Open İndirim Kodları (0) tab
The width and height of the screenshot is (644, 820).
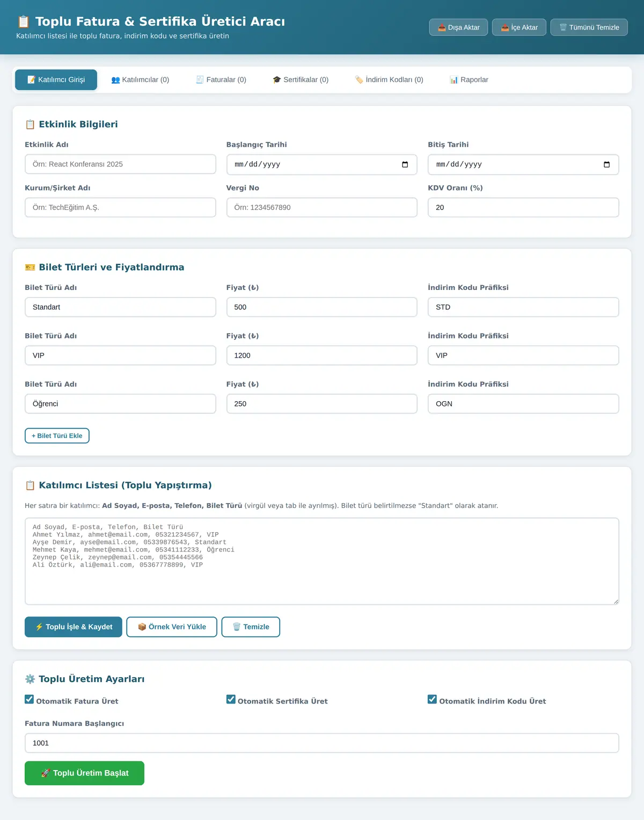(389, 79)
